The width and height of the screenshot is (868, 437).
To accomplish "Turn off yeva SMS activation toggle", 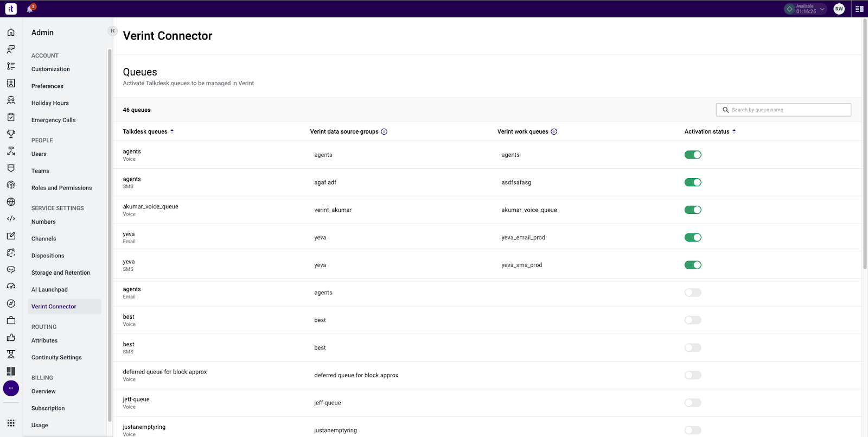I will [x=693, y=265].
